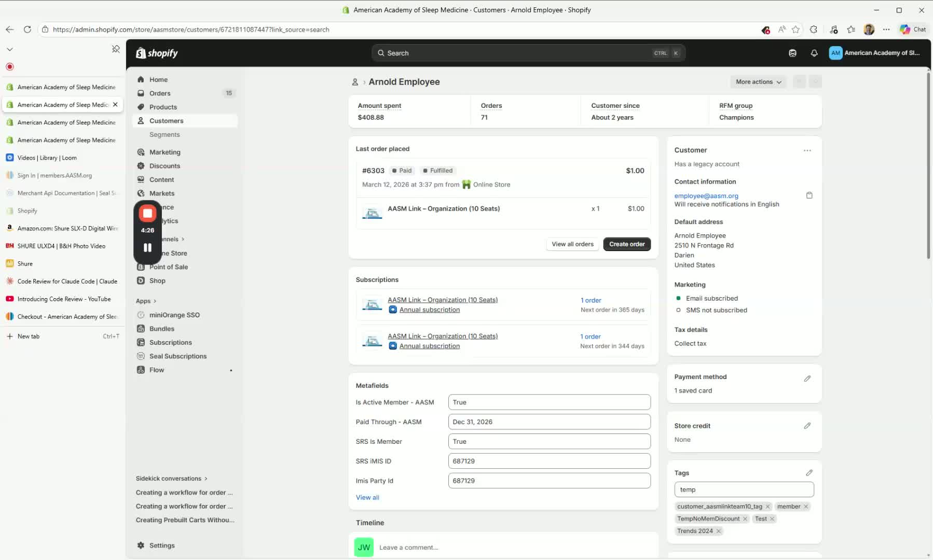933x560 pixels.
Task: Open 1 order link, next order 344 days
Action: [x=591, y=337]
